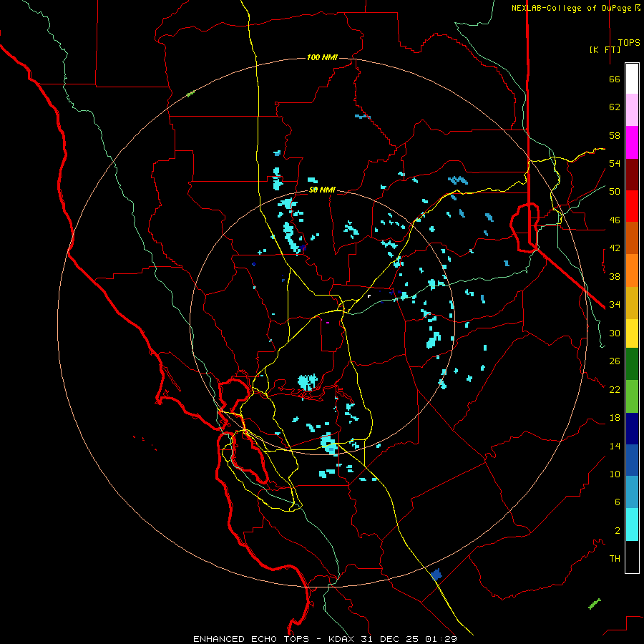Click the [K FT] units label
Viewport: 644px width, 644px height.
tap(605, 49)
